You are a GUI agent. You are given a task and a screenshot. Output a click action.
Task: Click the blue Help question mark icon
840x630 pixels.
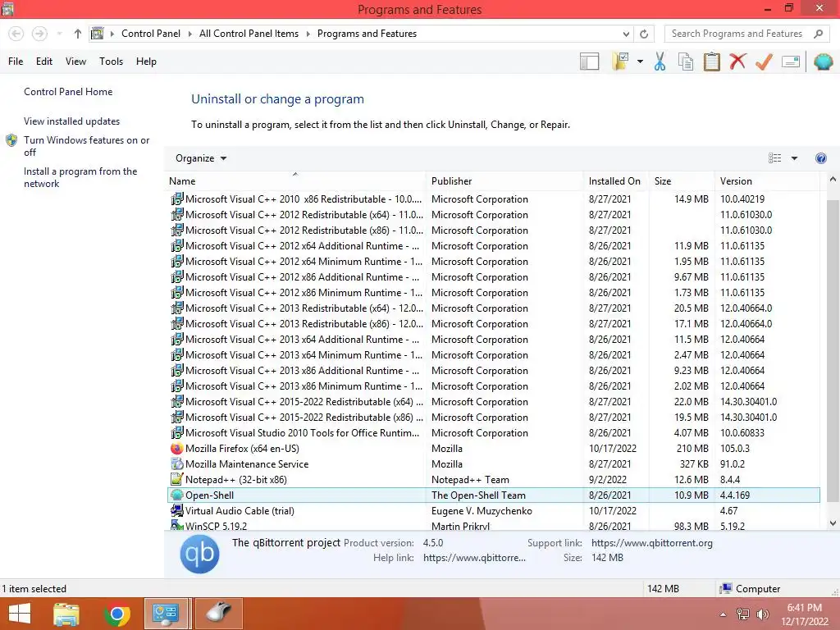point(820,158)
